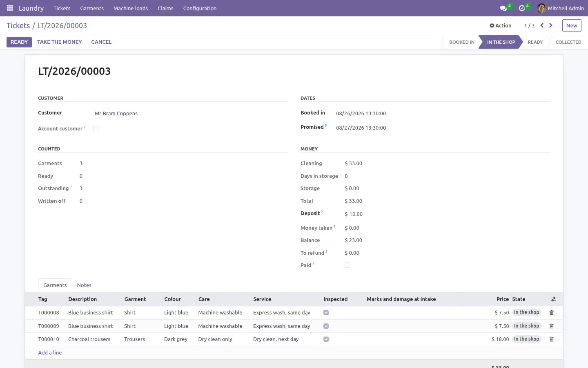The width and height of the screenshot is (588, 368).
Task: Click Add a line link
Action: (x=50, y=353)
